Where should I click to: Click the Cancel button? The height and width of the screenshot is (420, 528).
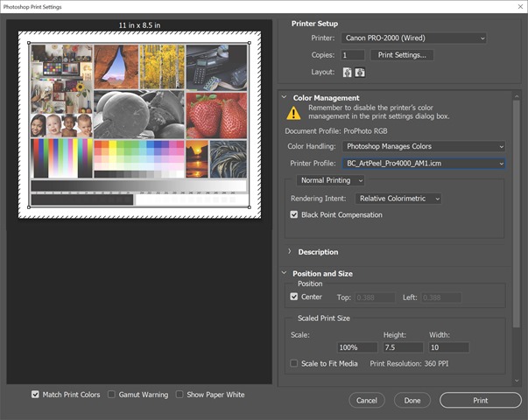[x=367, y=400]
